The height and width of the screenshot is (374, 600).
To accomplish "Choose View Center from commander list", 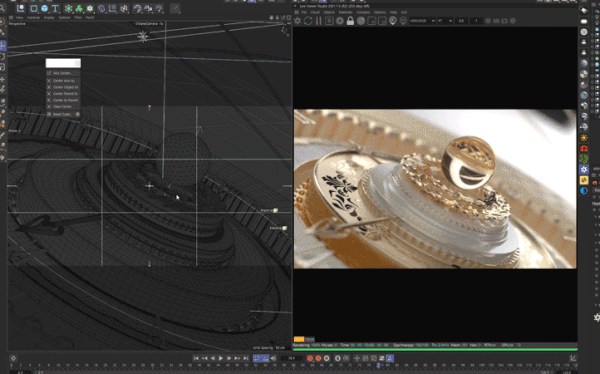I will [63, 106].
